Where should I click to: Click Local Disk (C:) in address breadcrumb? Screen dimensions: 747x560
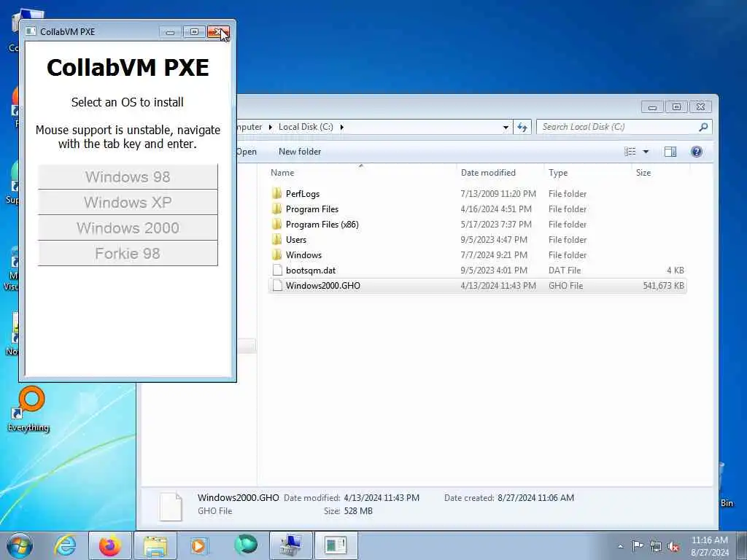[306, 127]
